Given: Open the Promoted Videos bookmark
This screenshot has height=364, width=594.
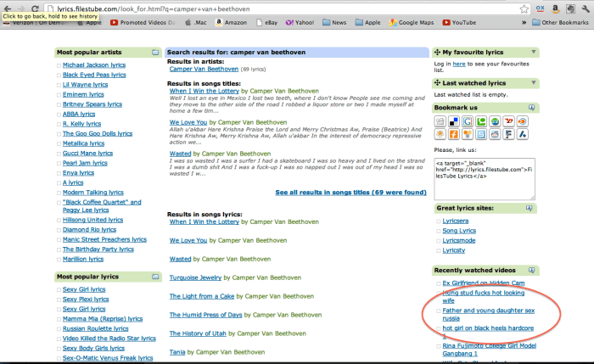Looking at the screenshot, I should click(x=143, y=22).
